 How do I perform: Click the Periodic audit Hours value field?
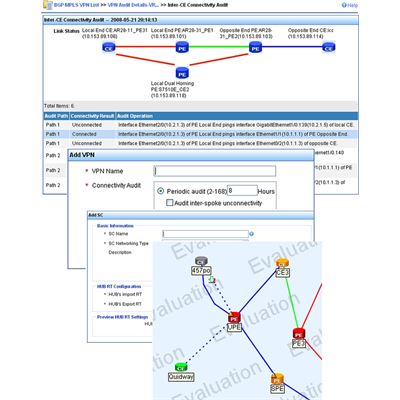tap(242, 191)
